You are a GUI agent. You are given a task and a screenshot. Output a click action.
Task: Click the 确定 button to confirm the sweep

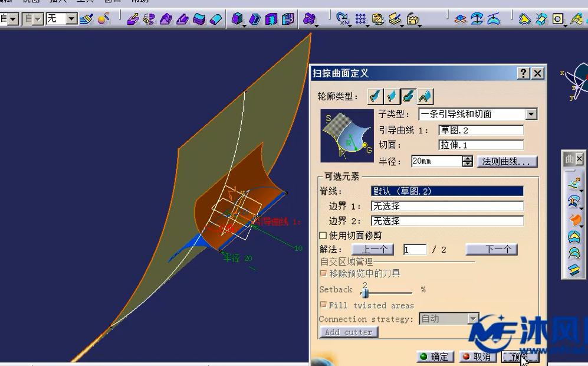[435, 357]
